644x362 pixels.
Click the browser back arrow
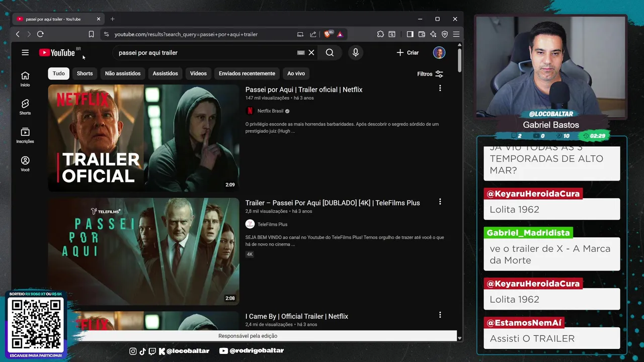pos(18,34)
